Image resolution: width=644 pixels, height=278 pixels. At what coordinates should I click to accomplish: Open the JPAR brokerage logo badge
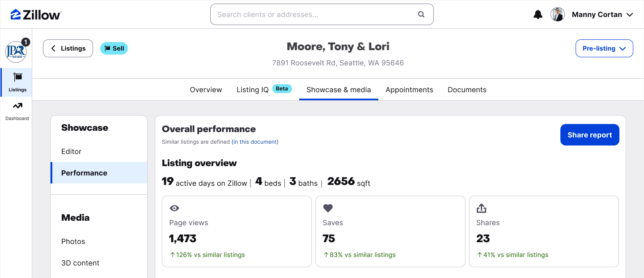[17, 51]
